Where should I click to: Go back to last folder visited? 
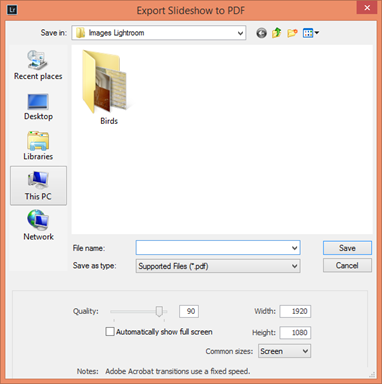(x=261, y=33)
